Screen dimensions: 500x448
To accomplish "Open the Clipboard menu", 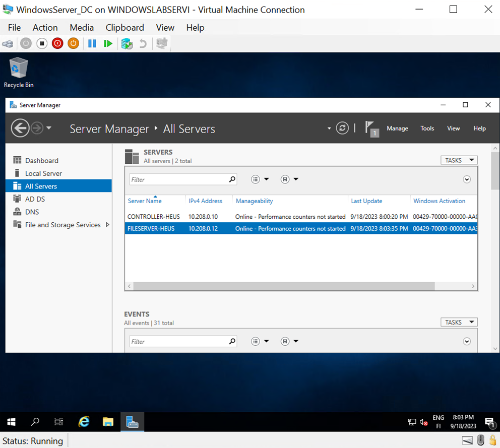I will (124, 27).
